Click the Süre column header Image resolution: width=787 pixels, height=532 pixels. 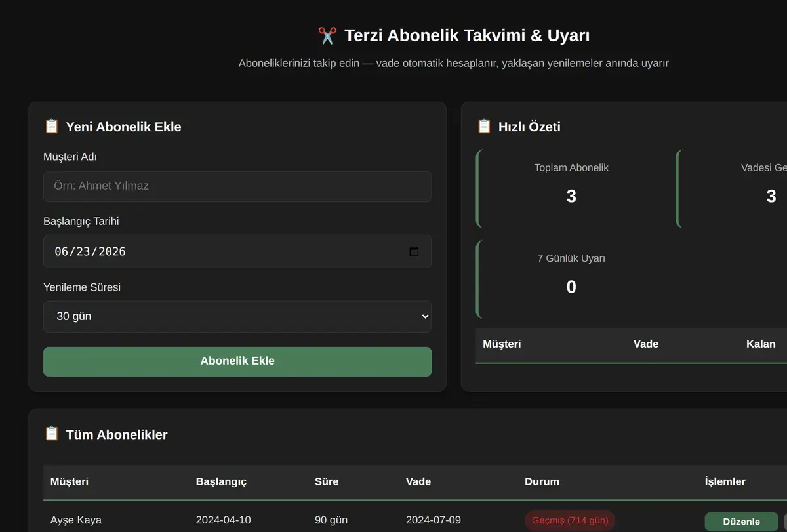click(327, 481)
